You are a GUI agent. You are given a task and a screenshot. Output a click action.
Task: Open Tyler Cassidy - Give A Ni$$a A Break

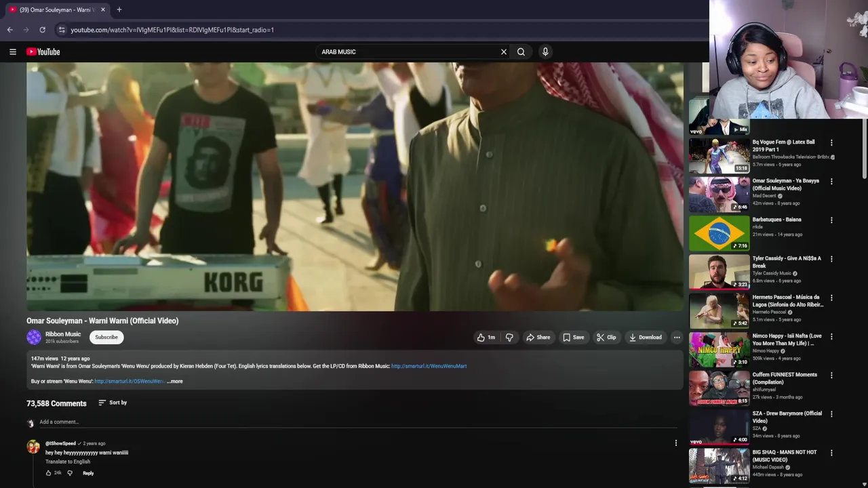(787, 262)
